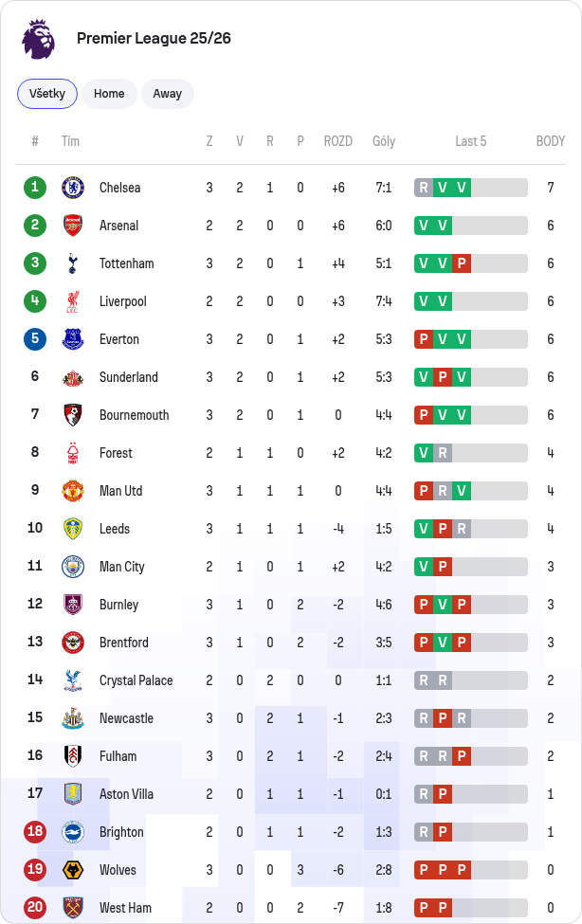The image size is (582, 924).
Task: Click the Góly column header
Action: [384, 141]
